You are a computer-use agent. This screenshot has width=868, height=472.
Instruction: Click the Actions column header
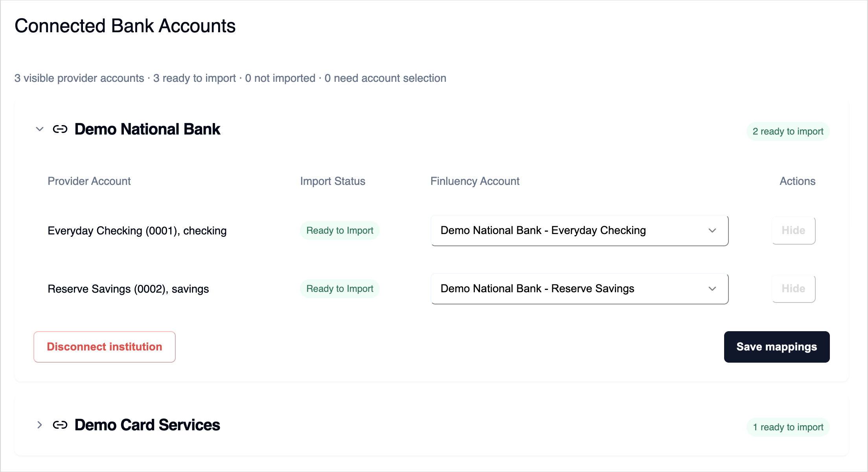[x=798, y=181]
